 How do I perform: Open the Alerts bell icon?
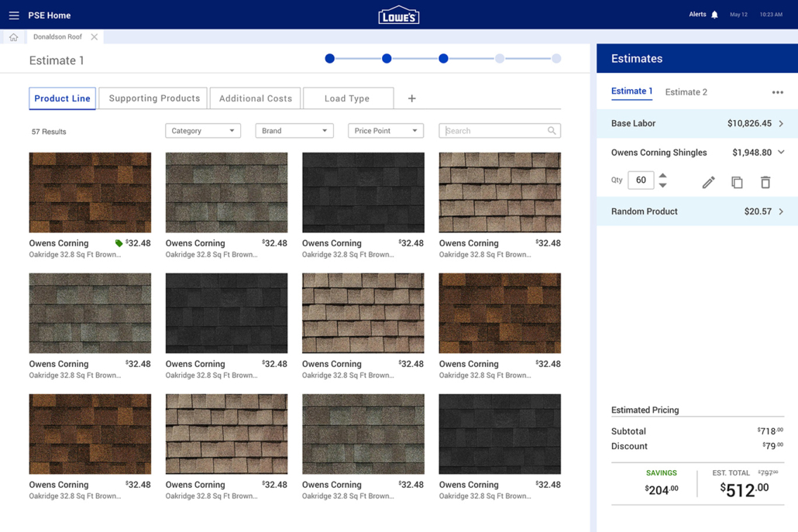(714, 15)
